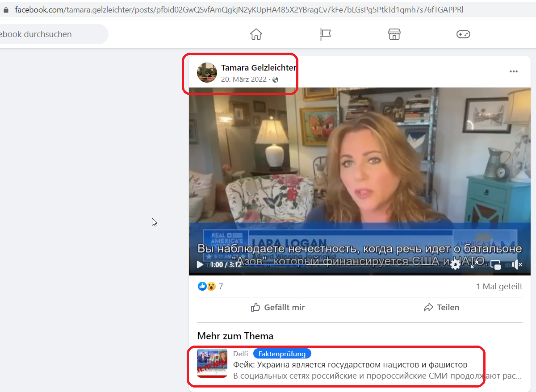Open the Facebook Home tab icon
Viewport: 536px width, 392px height.
[256, 34]
